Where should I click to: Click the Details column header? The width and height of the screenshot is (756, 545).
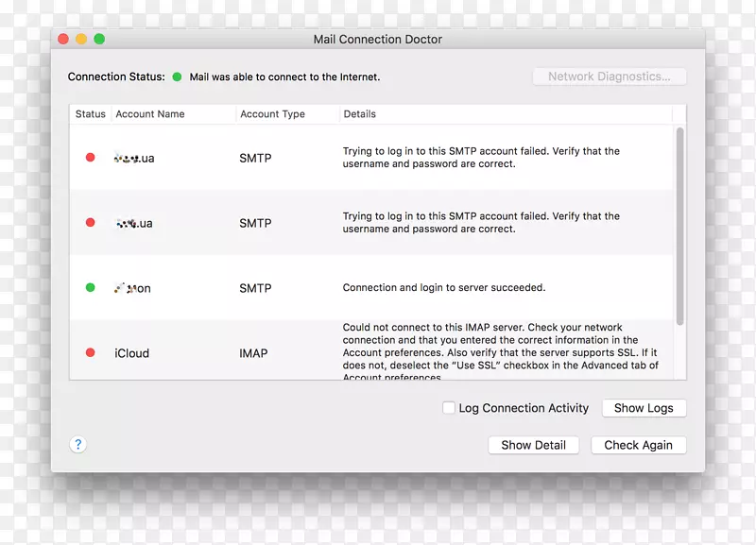click(x=360, y=114)
